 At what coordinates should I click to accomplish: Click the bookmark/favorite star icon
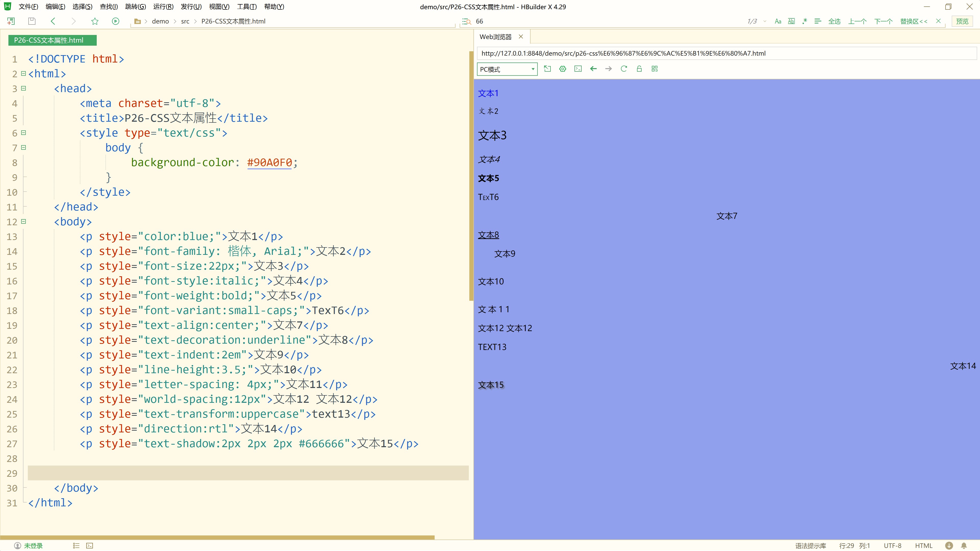(x=95, y=21)
